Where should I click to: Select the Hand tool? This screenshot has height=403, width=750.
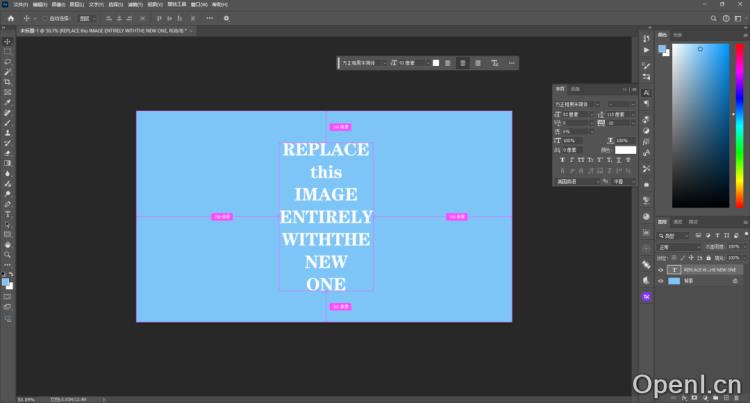pos(8,244)
